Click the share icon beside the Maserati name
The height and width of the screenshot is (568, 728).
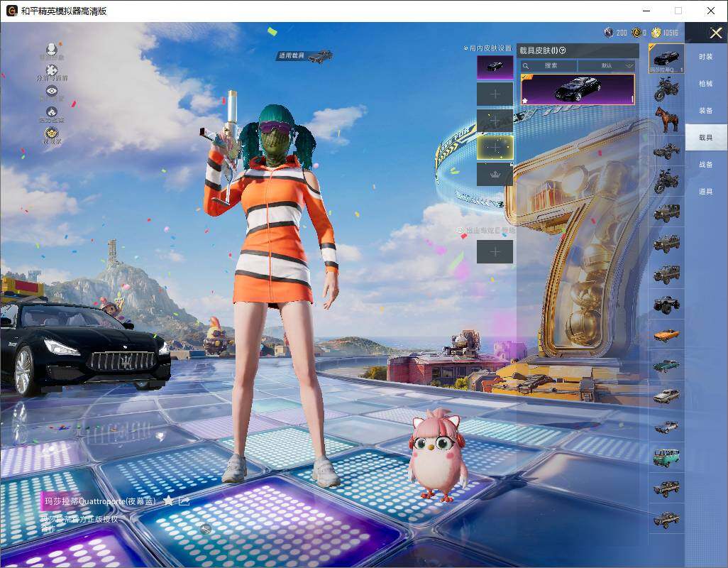tap(184, 501)
